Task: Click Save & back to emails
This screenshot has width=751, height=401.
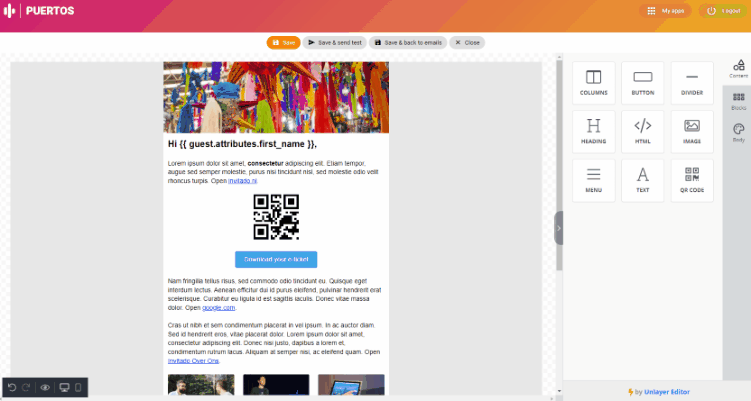Action: pos(408,43)
